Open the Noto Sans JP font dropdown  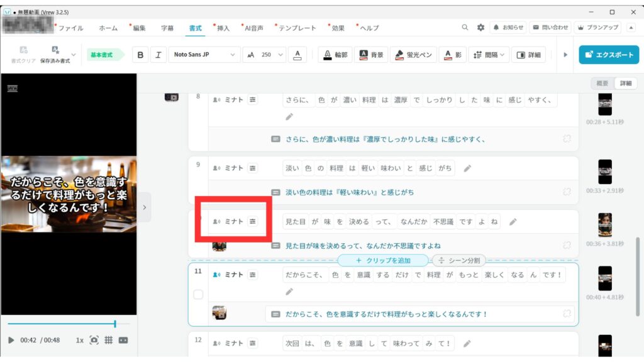(x=205, y=55)
